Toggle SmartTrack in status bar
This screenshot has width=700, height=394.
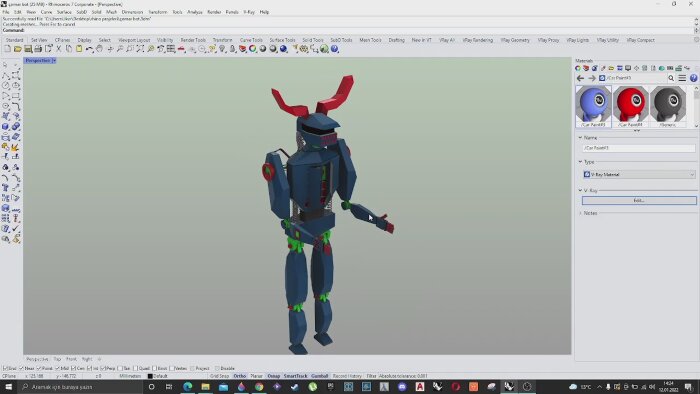tap(296, 376)
